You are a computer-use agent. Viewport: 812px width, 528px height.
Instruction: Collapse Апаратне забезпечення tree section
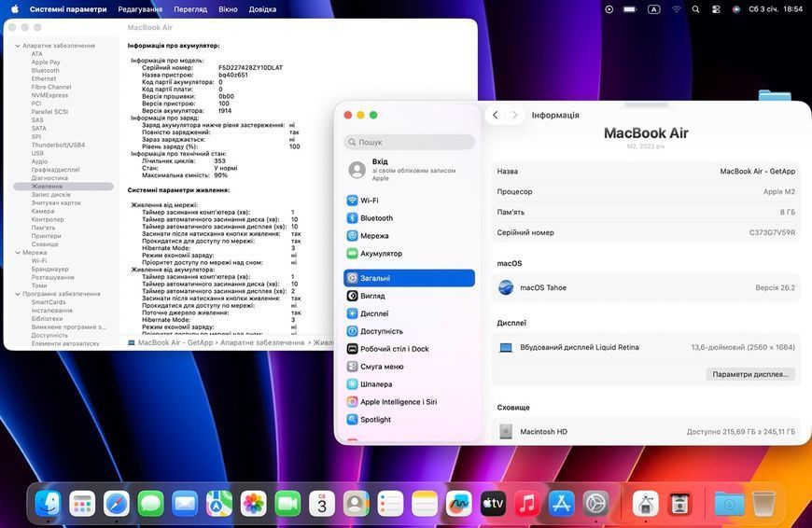[18, 46]
